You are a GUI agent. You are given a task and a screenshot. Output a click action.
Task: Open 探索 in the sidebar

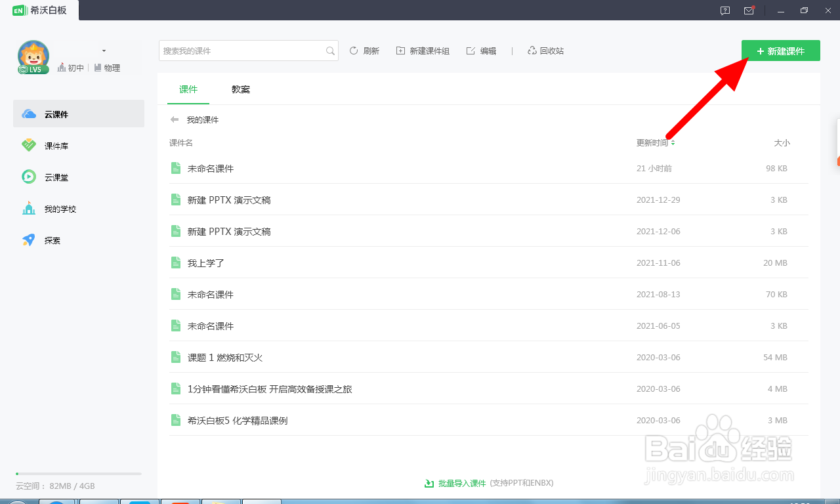tap(79, 240)
